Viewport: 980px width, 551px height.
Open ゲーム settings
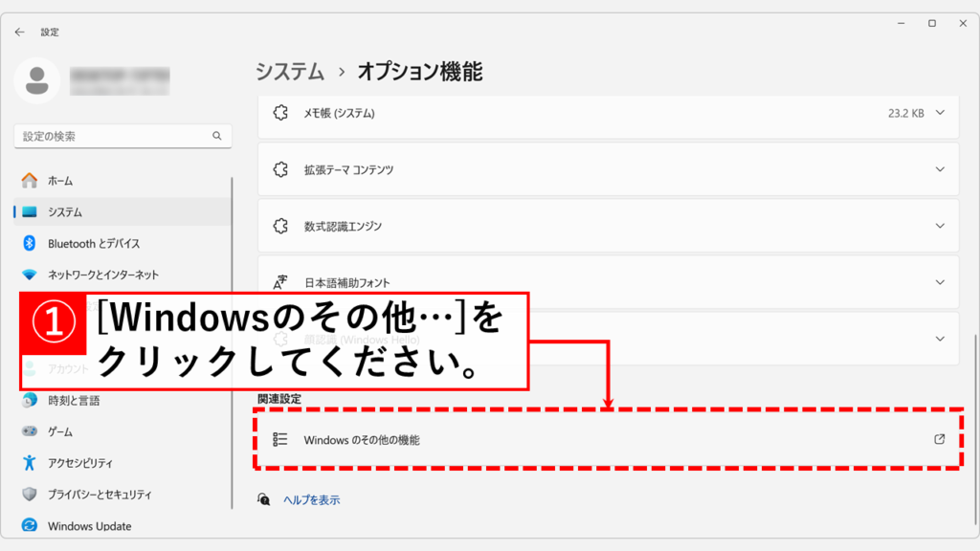pyautogui.click(x=122, y=431)
